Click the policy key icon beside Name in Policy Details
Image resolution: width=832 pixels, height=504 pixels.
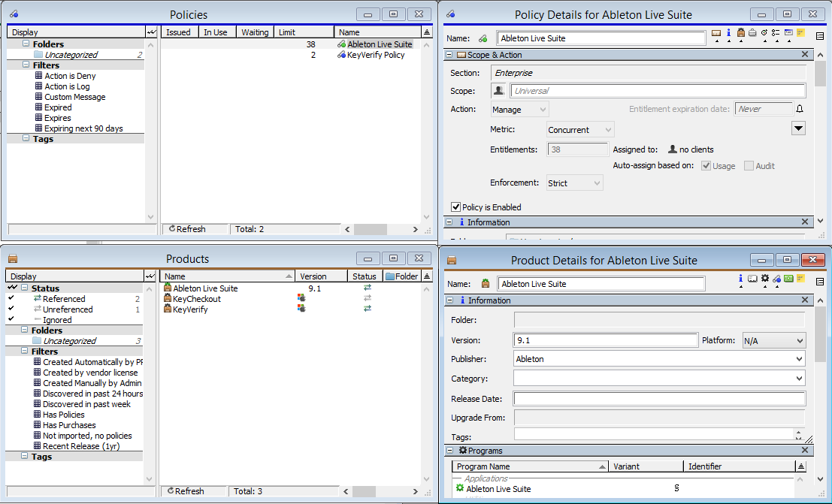[x=483, y=38]
